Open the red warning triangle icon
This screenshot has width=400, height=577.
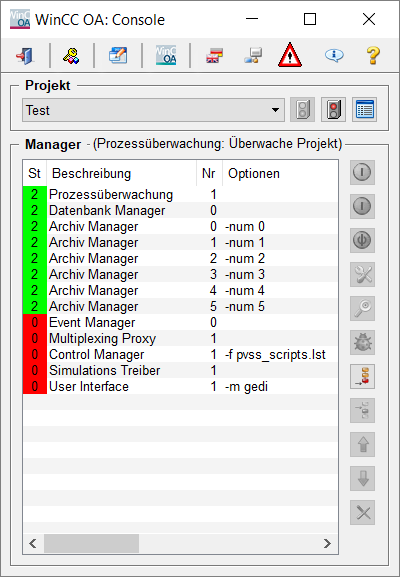[290, 55]
